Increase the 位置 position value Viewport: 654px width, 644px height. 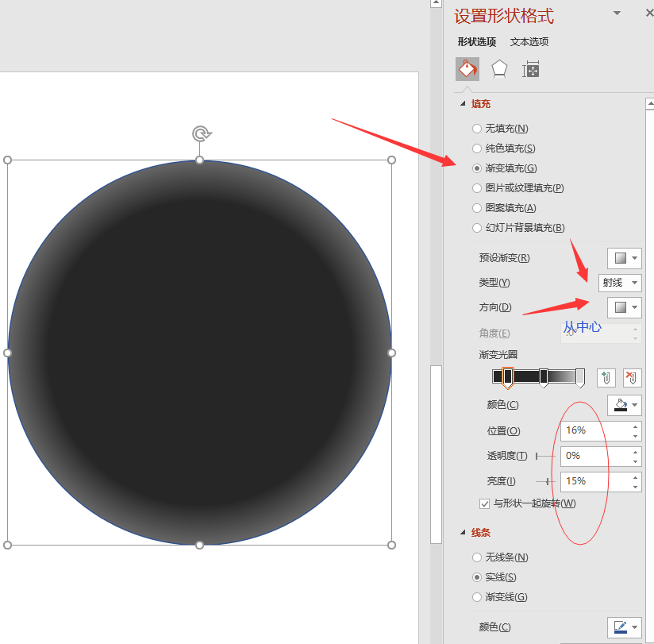pyautogui.click(x=635, y=426)
